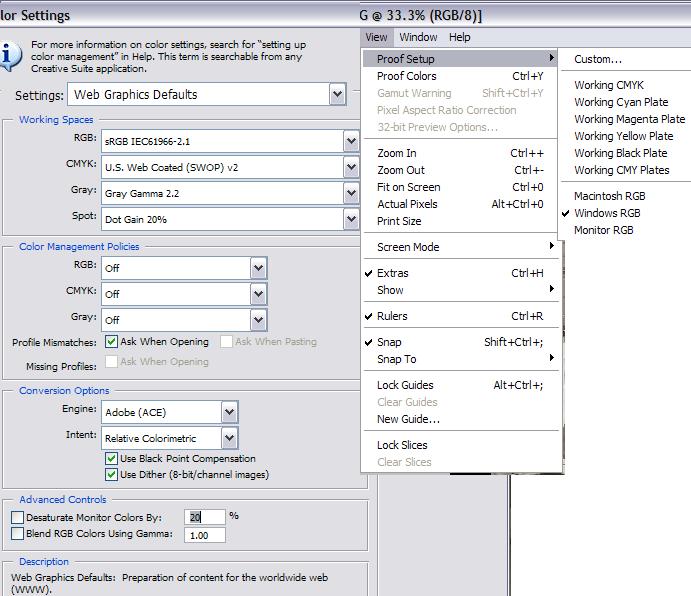691x596 pixels.
Task: Expand the Show submenu
Action: click(460, 290)
